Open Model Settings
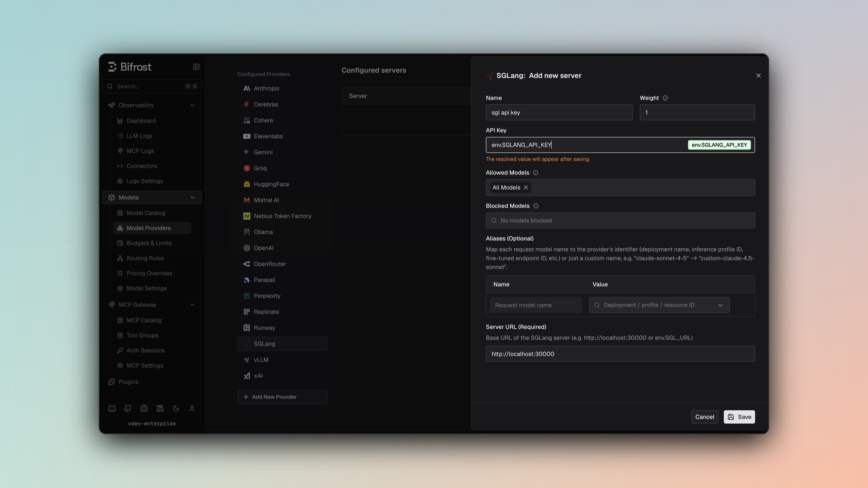The width and height of the screenshot is (868, 488). (152, 288)
